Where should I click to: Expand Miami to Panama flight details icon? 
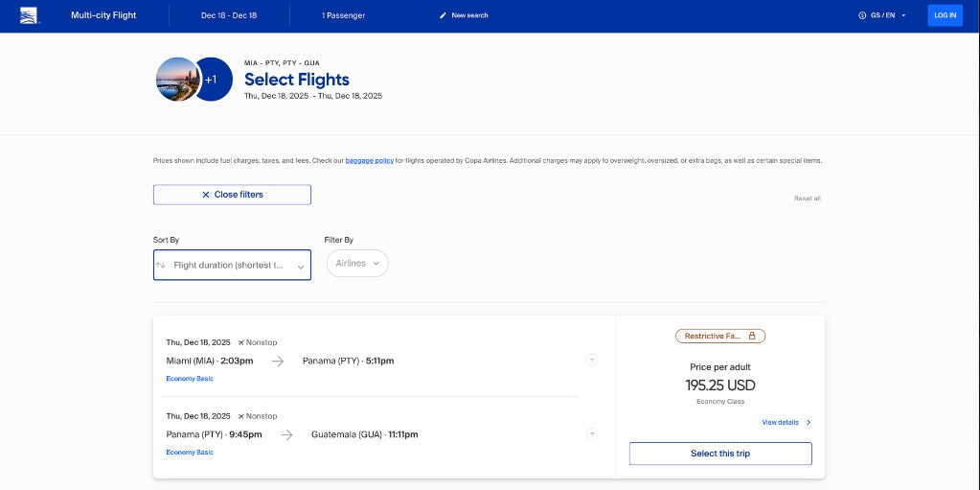(592, 361)
